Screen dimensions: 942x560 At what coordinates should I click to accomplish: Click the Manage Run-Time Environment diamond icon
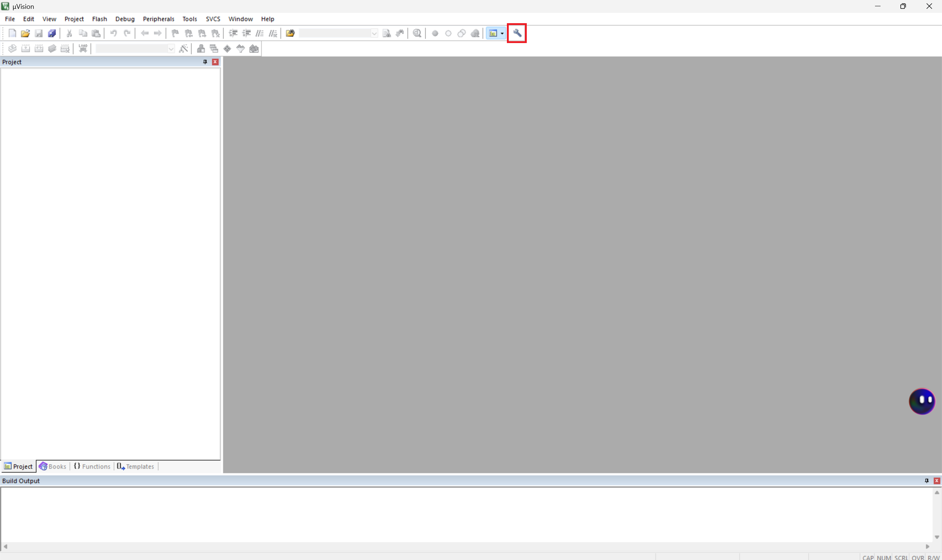point(227,49)
